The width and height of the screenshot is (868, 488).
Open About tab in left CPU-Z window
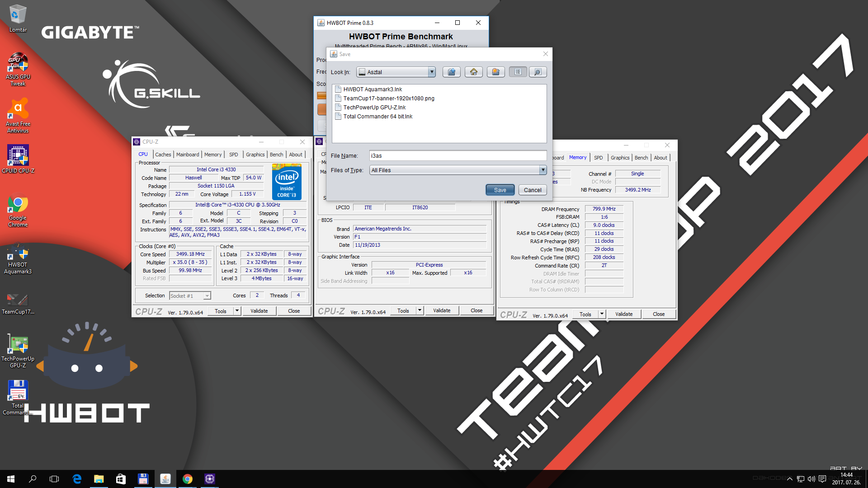tap(296, 155)
